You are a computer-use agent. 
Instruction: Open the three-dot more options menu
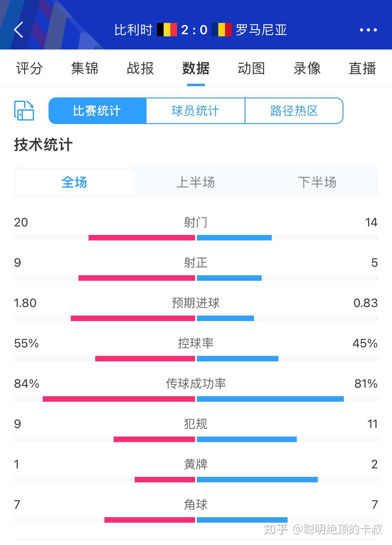[368, 30]
